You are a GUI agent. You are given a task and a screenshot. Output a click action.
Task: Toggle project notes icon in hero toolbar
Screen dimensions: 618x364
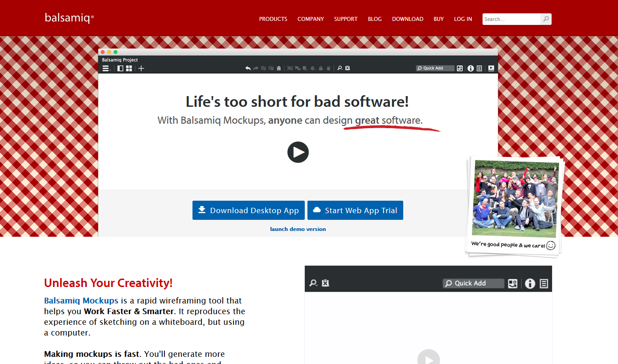[x=479, y=69]
